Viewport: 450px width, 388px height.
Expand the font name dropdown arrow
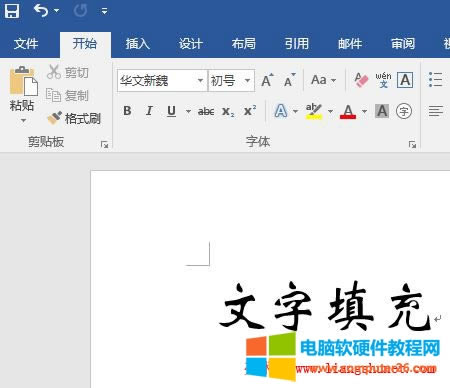point(200,81)
